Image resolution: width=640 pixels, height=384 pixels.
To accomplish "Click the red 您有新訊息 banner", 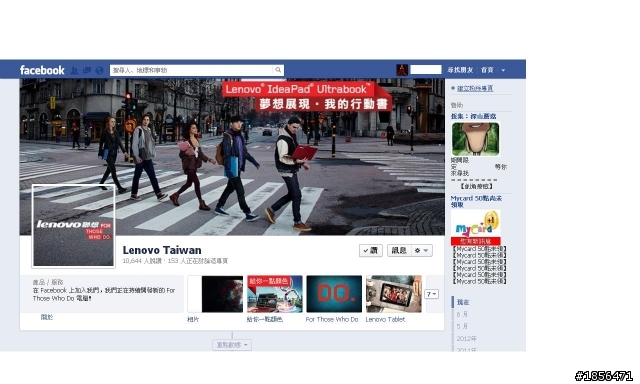I will 476,241.
